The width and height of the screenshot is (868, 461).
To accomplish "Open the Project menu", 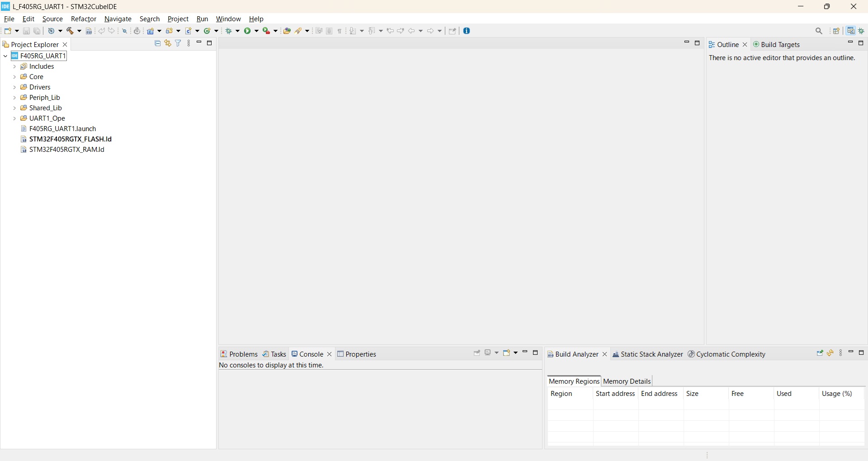I will [x=178, y=19].
